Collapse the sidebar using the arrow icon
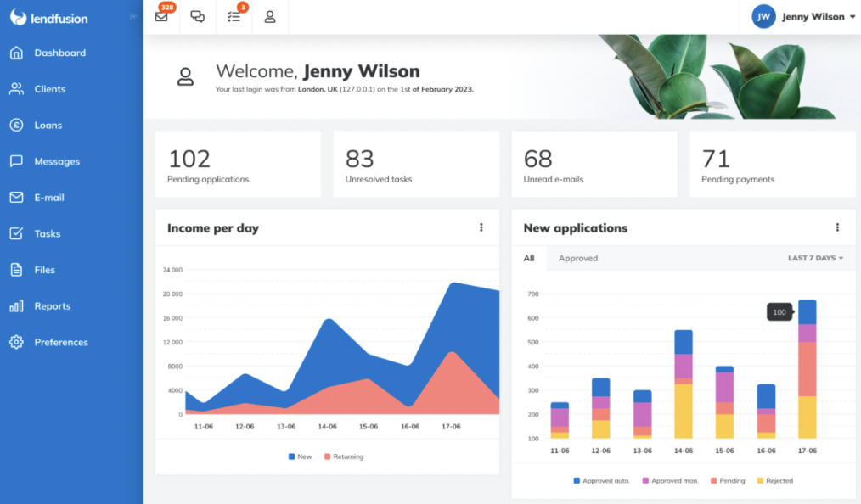Screen dimensions: 861x504 click(x=133, y=17)
